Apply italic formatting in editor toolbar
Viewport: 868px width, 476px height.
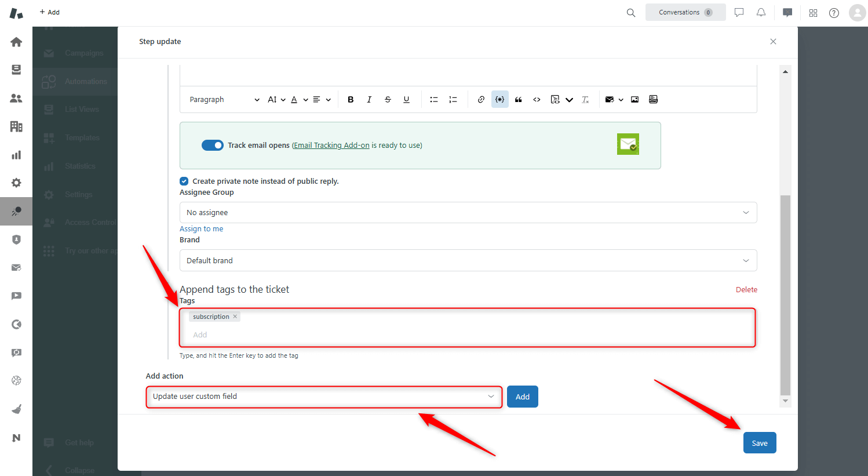point(369,100)
